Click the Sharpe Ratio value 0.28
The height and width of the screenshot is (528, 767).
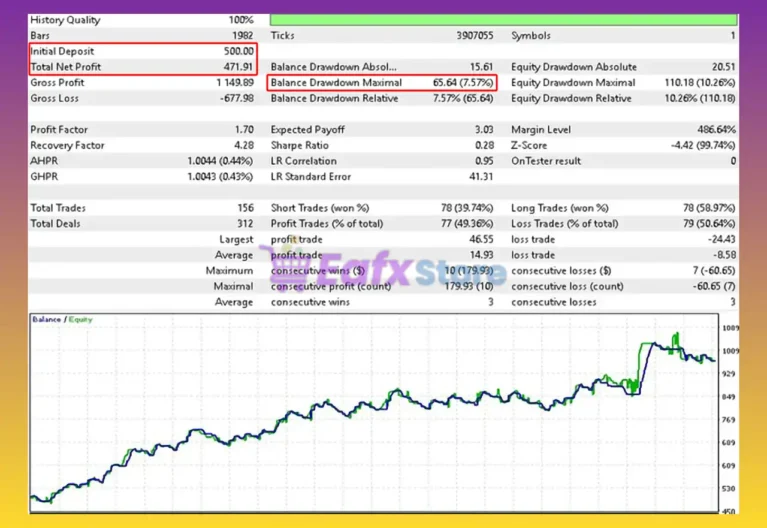tap(484, 145)
